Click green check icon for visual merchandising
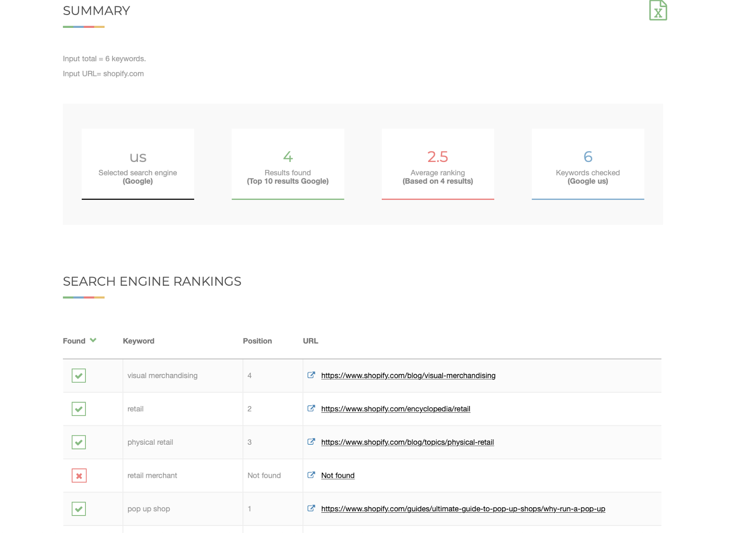Viewport: 756px width, 533px height. point(79,376)
